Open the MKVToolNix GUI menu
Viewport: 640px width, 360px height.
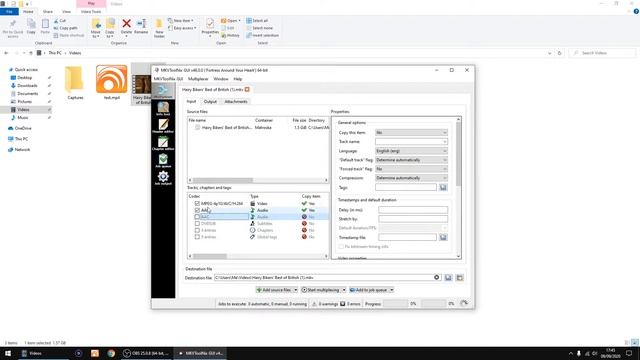(168, 79)
